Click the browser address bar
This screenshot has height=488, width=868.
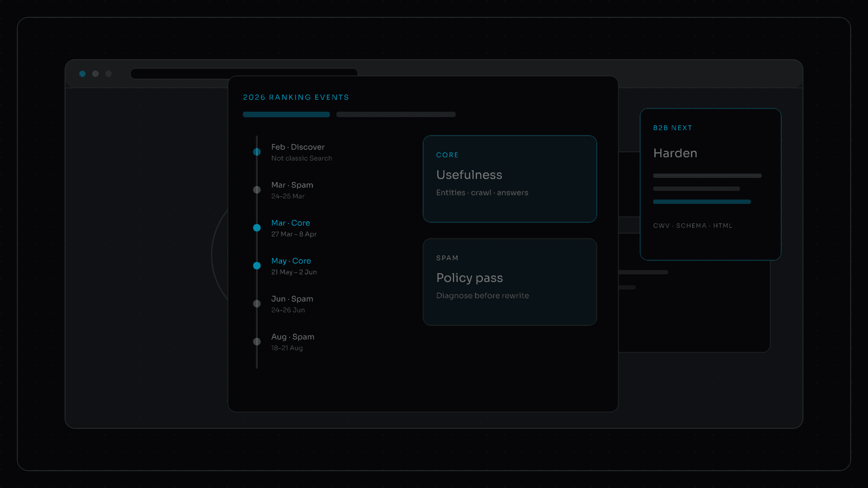[244, 74]
